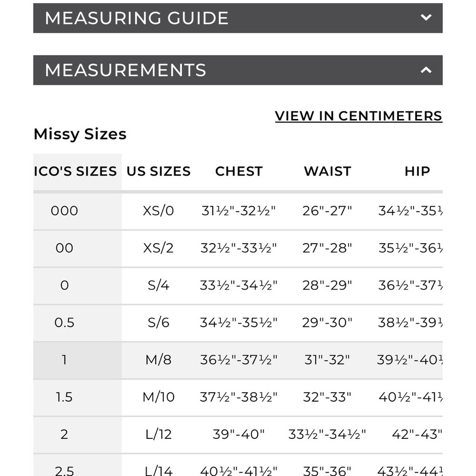Select the US Sizes column header
The width and height of the screenshot is (476, 476).
(159, 171)
